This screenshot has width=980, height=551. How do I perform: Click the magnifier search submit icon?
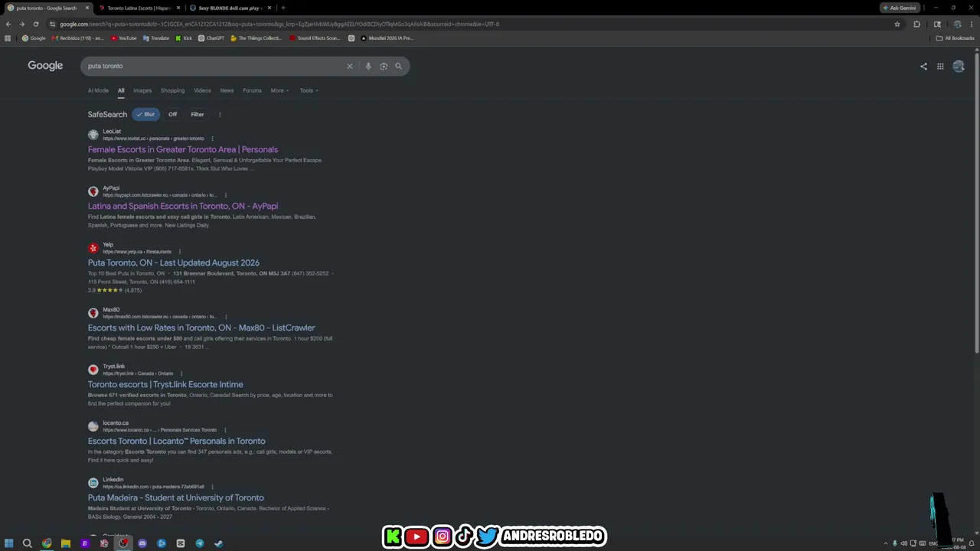[x=398, y=66]
